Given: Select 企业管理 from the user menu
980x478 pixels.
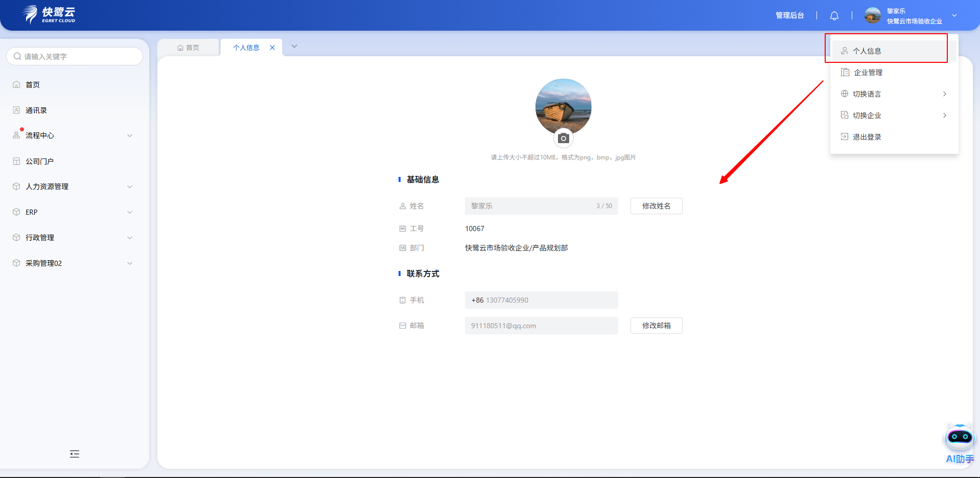Looking at the screenshot, I should pyautogui.click(x=868, y=73).
